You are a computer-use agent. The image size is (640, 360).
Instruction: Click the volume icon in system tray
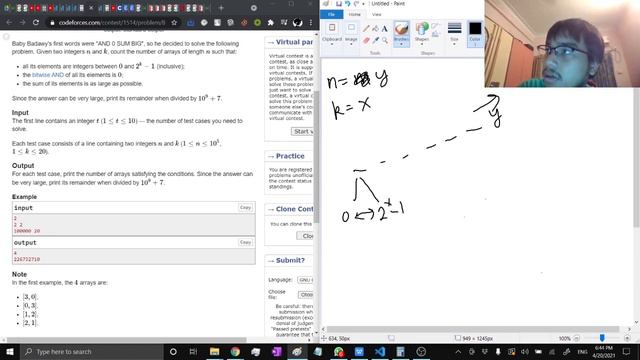[x=525, y=351]
